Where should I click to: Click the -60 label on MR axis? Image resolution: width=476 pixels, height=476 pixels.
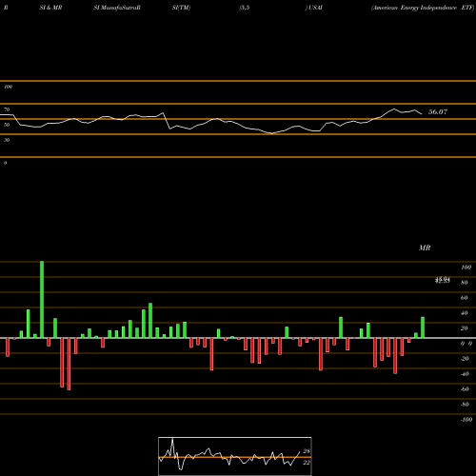tap(465, 389)
